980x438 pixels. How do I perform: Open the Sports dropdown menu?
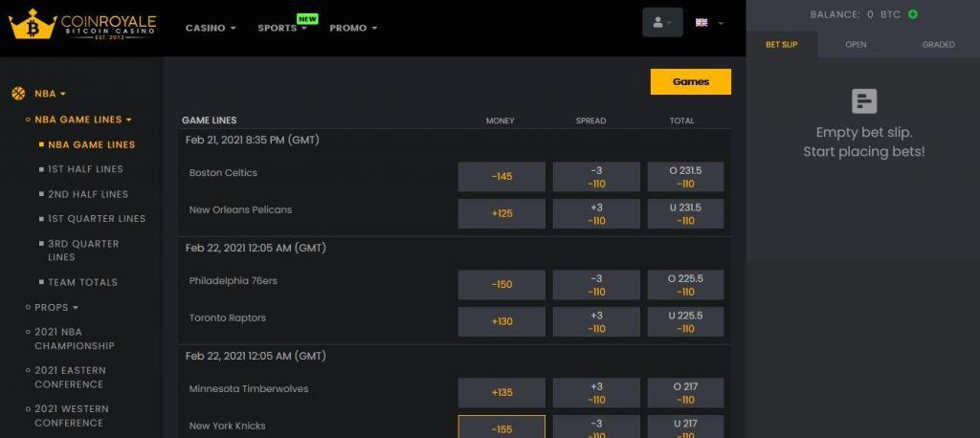282,28
